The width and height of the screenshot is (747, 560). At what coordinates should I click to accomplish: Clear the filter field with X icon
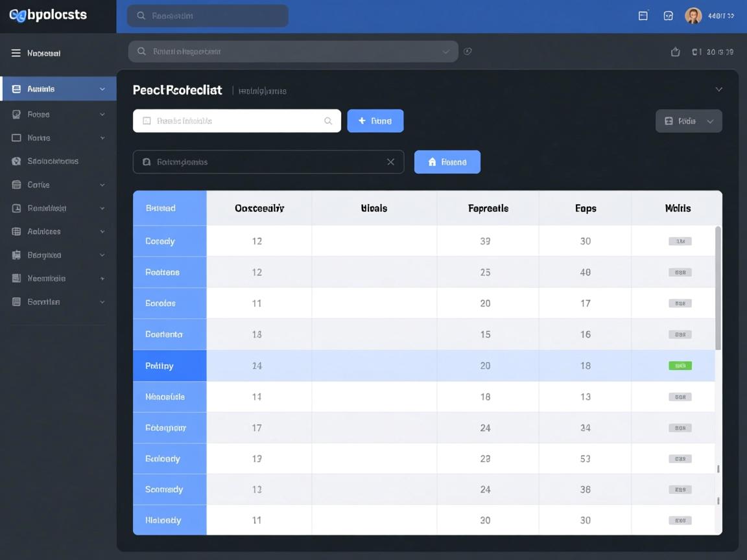[390, 162]
